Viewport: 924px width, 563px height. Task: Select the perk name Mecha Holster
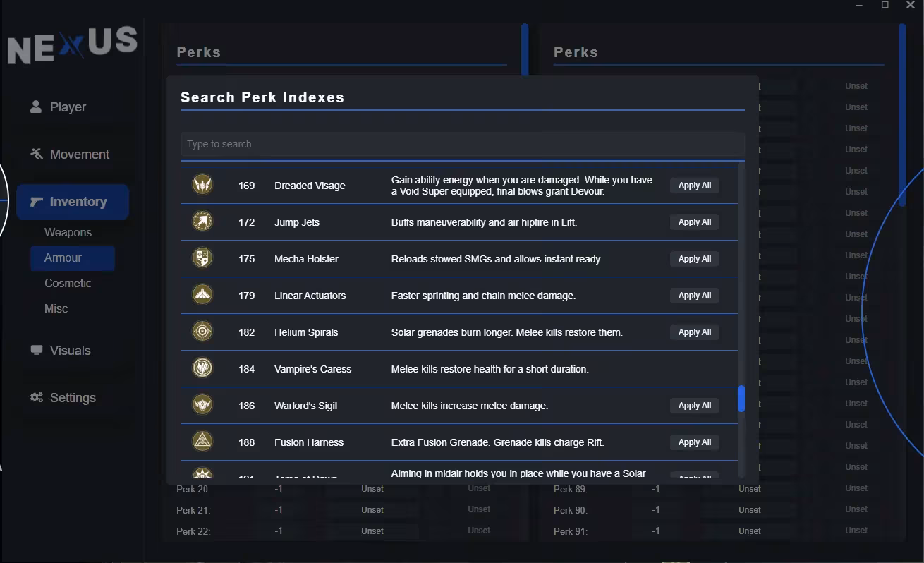tap(306, 259)
